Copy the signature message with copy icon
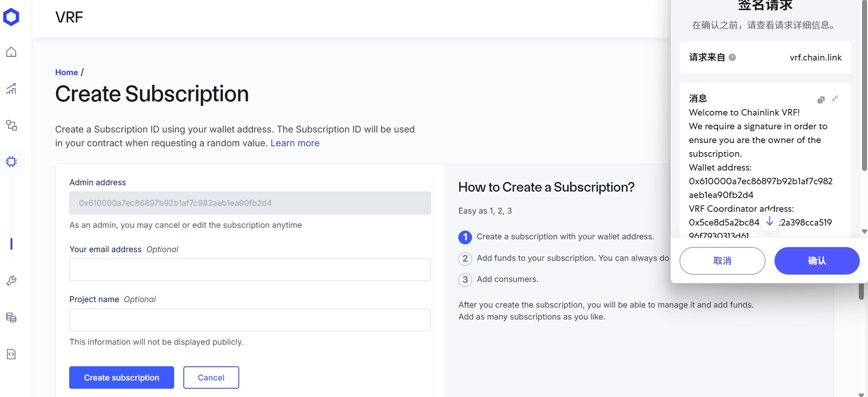Image resolution: width=868 pixels, height=397 pixels. (821, 99)
